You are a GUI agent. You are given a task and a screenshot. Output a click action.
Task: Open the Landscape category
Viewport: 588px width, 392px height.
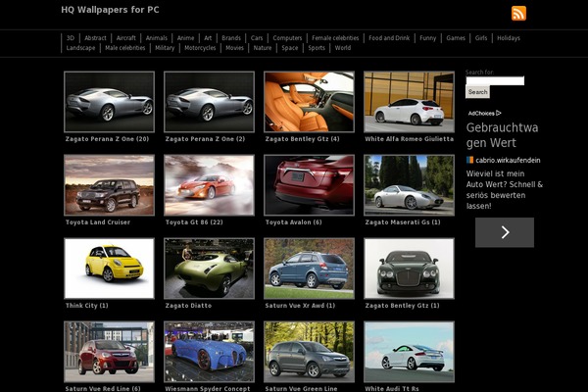[x=80, y=48]
